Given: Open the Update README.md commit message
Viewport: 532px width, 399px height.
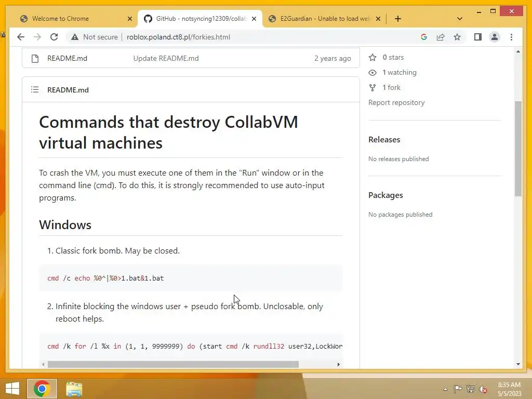Looking at the screenshot, I should (166, 58).
